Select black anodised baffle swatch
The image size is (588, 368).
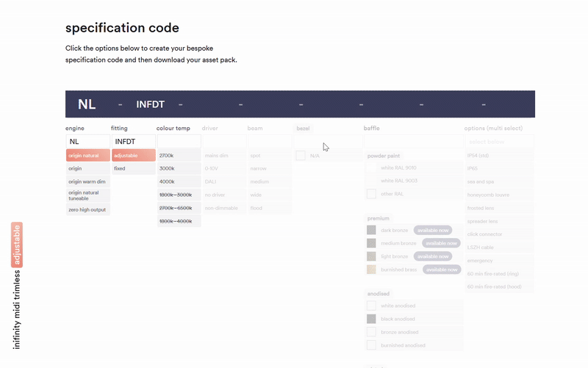pos(371,319)
